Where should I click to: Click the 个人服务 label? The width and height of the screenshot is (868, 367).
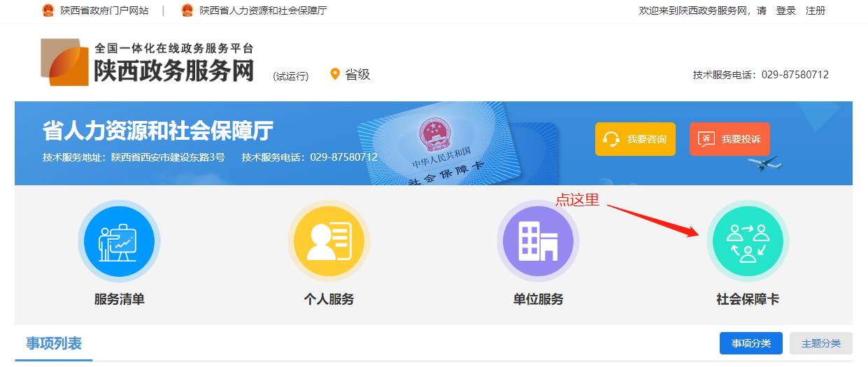329,299
